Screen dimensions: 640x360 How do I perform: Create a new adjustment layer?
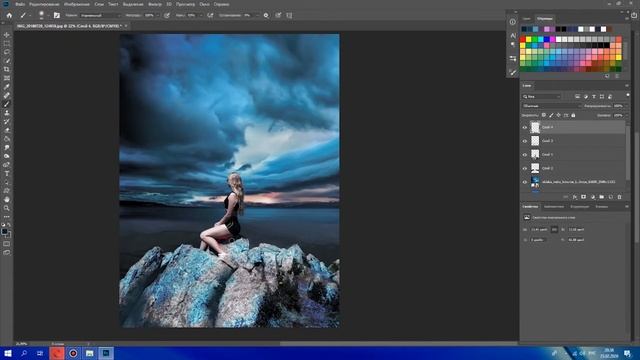pos(593,197)
